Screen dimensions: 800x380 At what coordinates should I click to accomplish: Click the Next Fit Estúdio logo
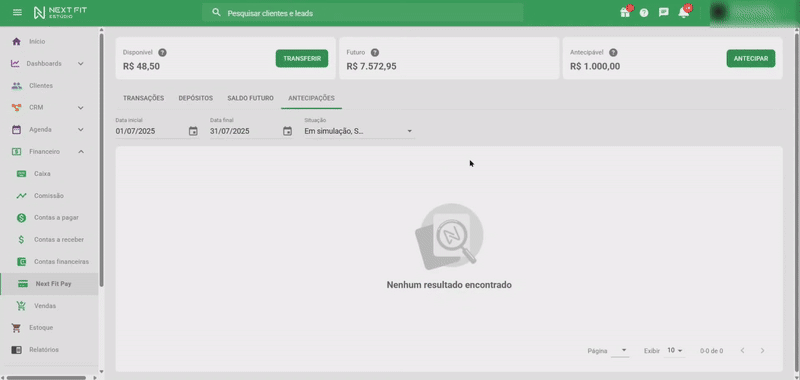pos(60,13)
